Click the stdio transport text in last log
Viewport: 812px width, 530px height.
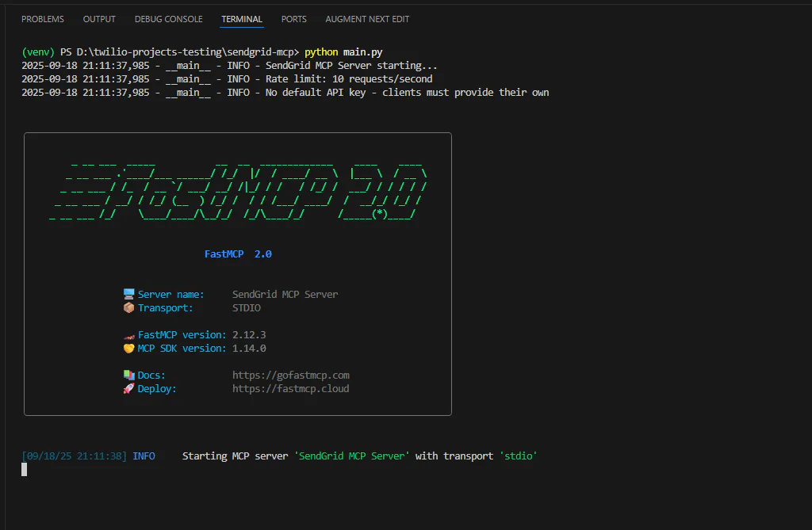518,456
